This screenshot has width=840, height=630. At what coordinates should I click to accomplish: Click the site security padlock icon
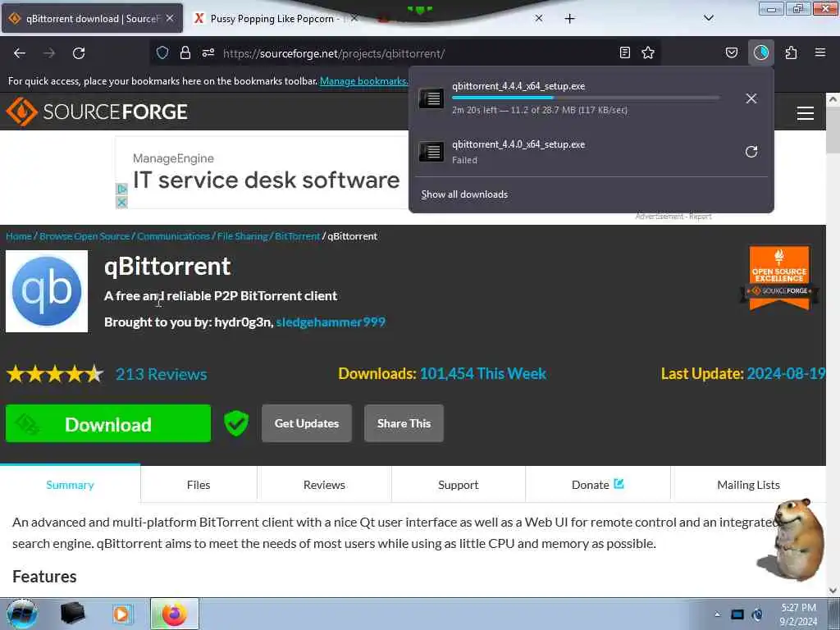pyautogui.click(x=185, y=52)
